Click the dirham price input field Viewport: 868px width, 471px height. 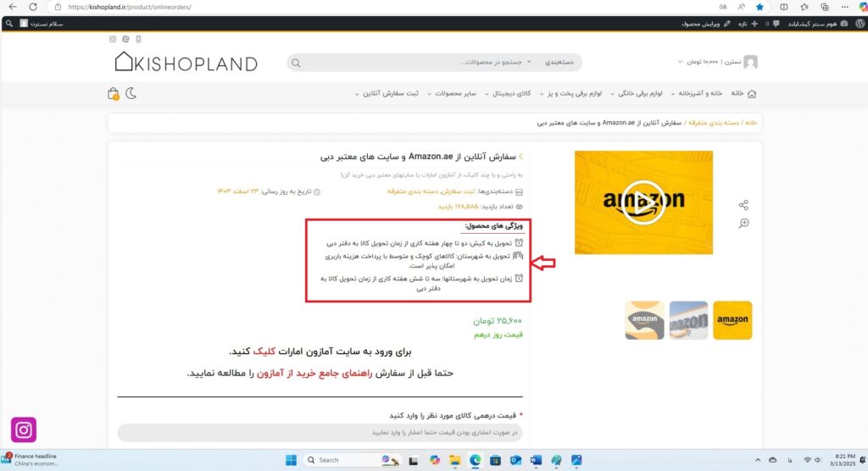[x=320, y=433]
